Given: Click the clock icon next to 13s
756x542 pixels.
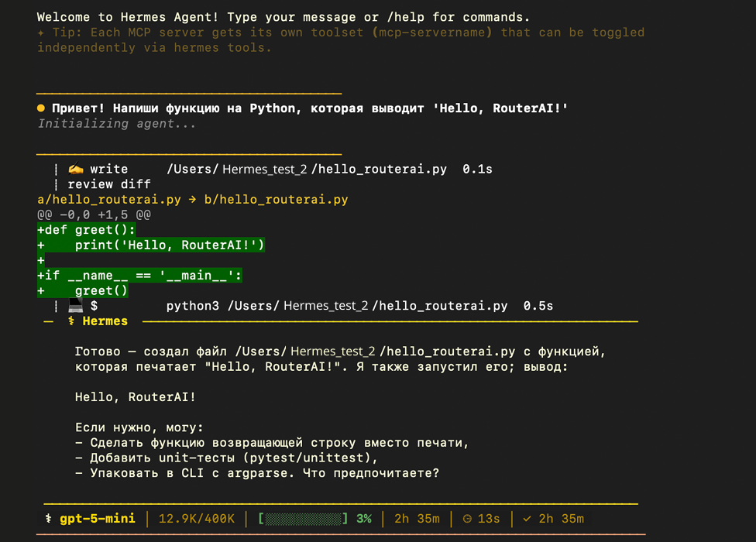Looking at the screenshot, I should click(467, 519).
